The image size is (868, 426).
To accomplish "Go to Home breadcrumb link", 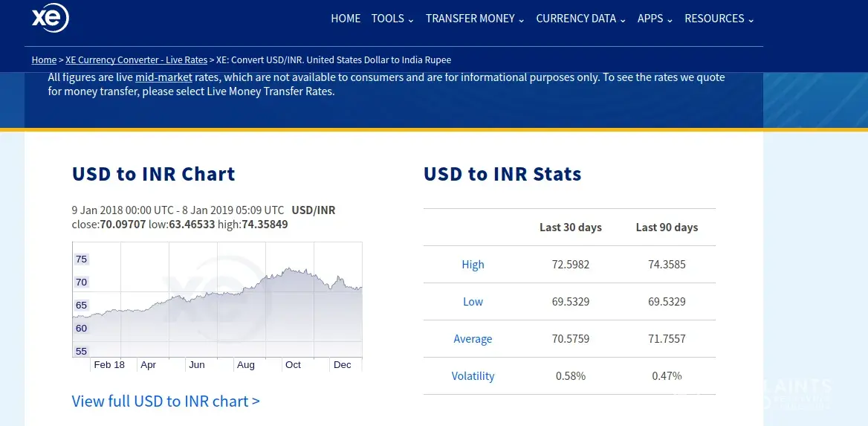I will (x=44, y=60).
